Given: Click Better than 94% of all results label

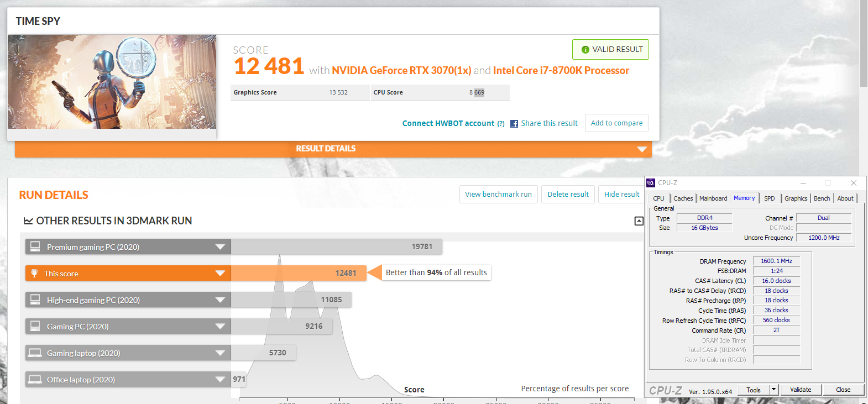Looking at the screenshot, I should pyautogui.click(x=436, y=273).
